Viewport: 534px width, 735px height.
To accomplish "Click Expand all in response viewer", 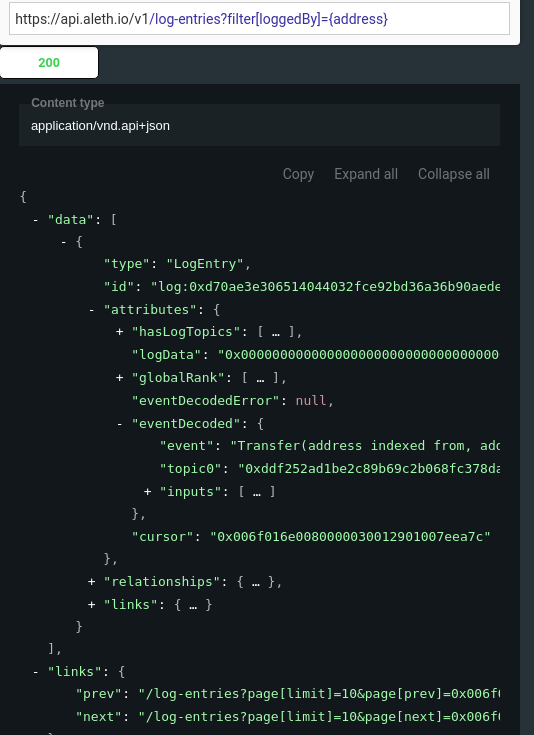I will [366, 174].
